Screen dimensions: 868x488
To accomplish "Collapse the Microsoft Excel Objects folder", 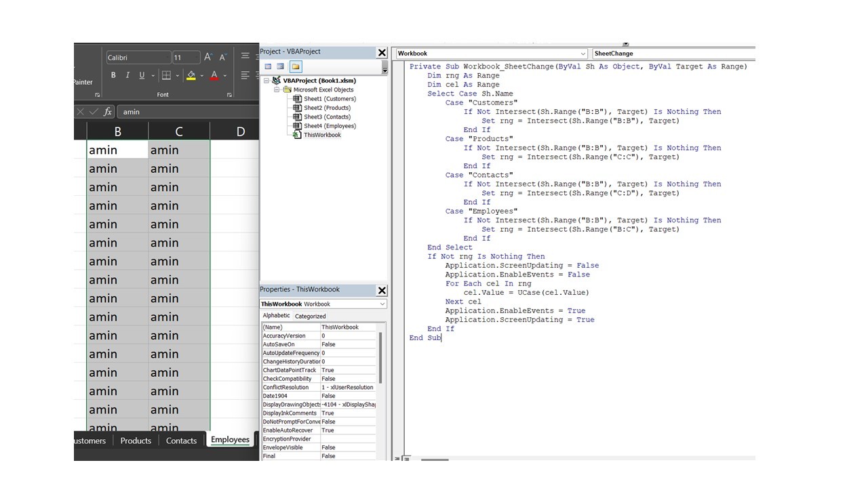I will [x=277, y=89].
